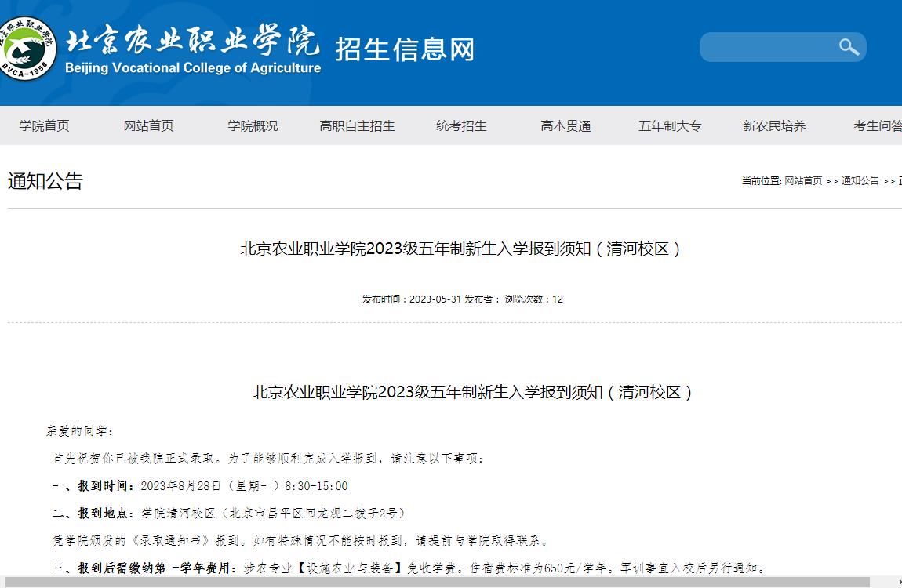Viewport: 902px width, 588px height.
Task: Click the magnifier search icon
Action: [849, 47]
